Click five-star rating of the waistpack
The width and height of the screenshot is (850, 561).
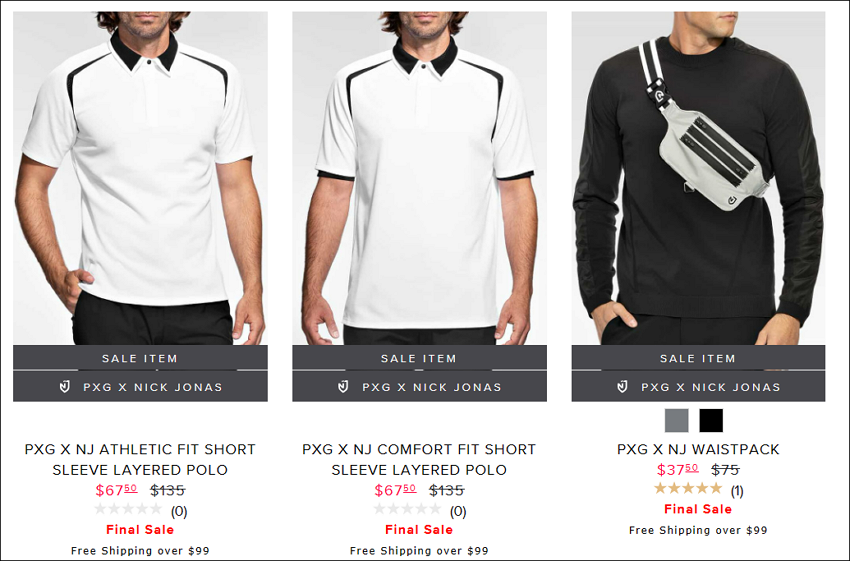[688, 489]
